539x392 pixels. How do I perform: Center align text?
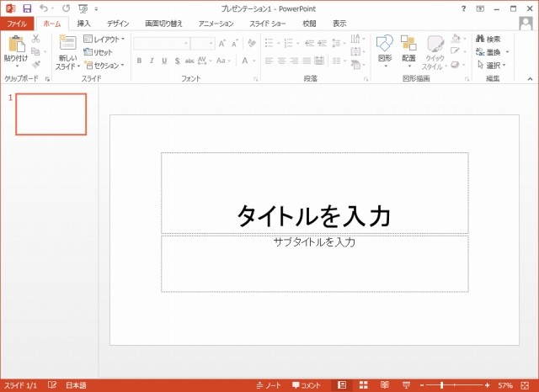click(x=281, y=61)
